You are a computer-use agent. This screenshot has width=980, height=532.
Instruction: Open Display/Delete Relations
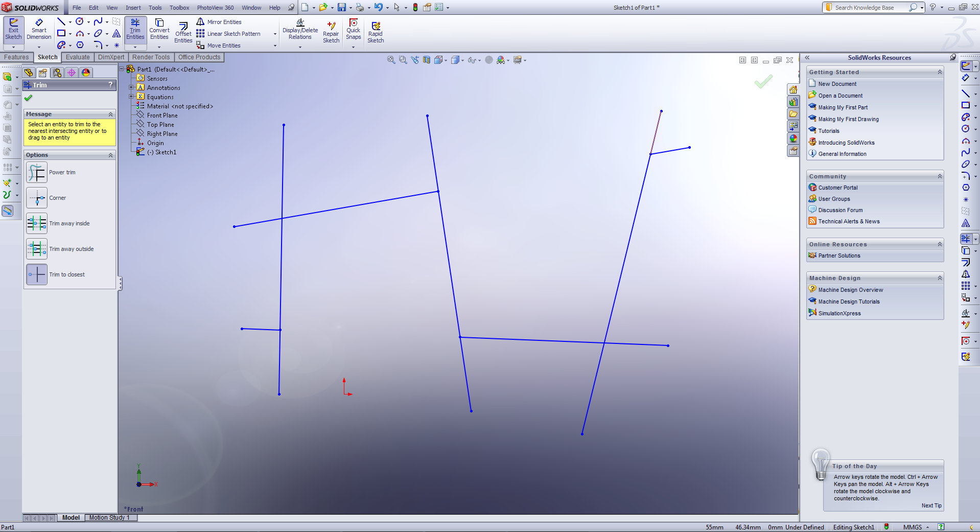[x=300, y=29]
